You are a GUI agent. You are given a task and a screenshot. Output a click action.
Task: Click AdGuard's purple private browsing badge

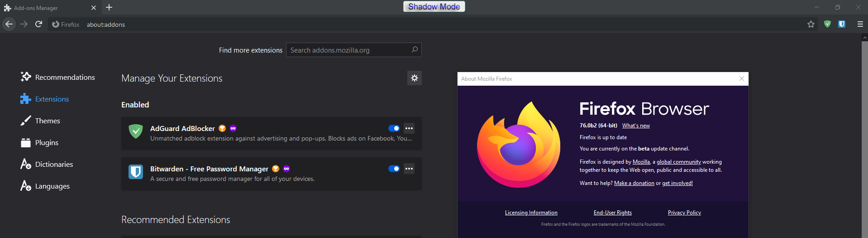point(233,128)
